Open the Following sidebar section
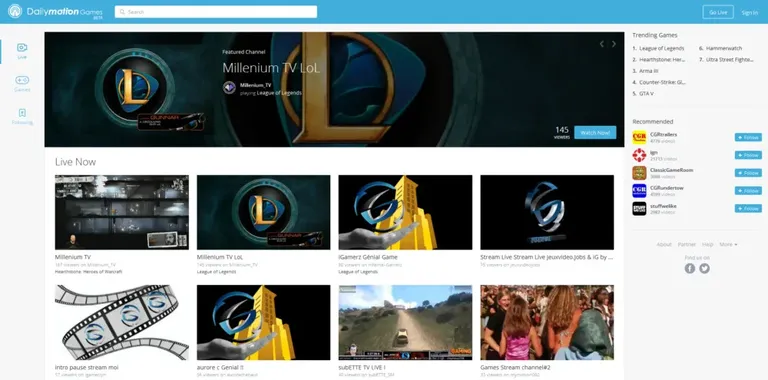The width and height of the screenshot is (768, 380). [x=22, y=117]
